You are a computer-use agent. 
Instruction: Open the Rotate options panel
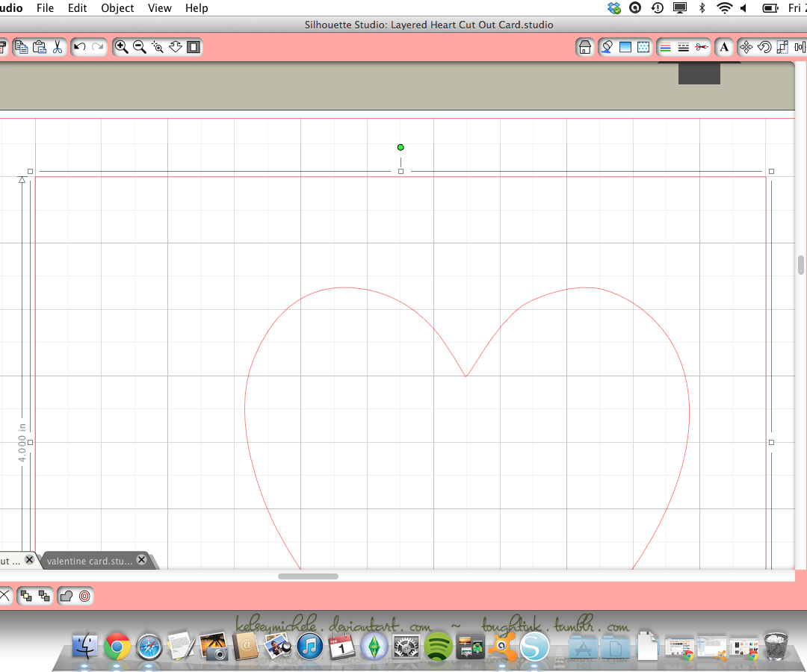pos(764,46)
